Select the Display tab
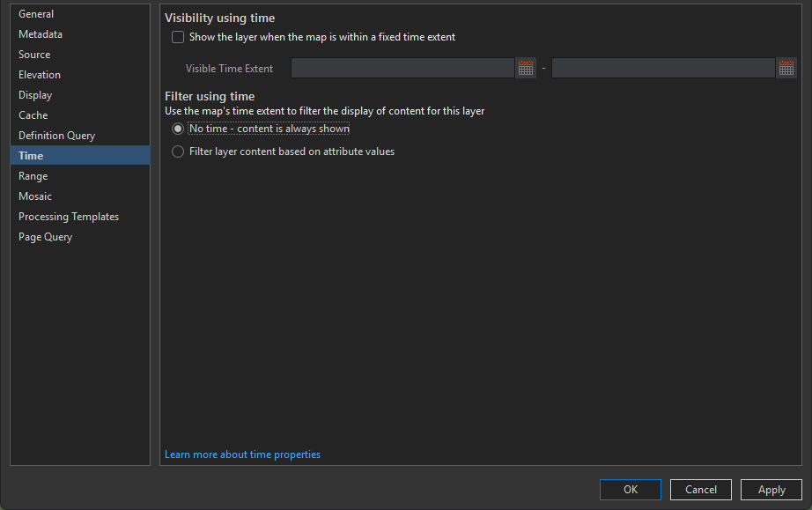The height and width of the screenshot is (510, 812). [35, 95]
